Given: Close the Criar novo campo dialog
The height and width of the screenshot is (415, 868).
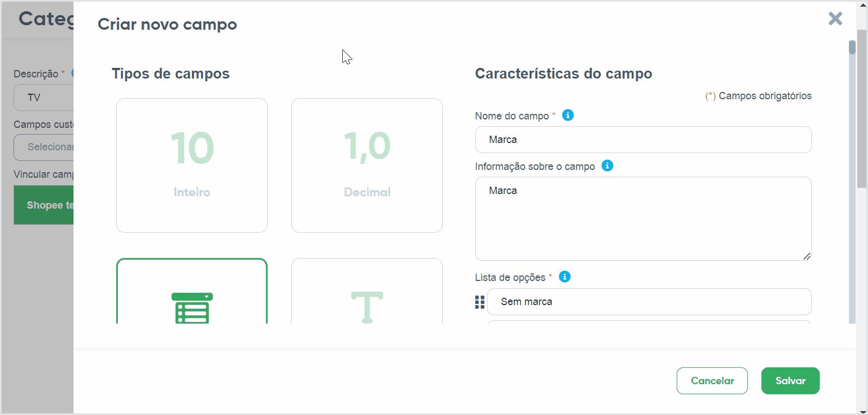Looking at the screenshot, I should point(835,19).
